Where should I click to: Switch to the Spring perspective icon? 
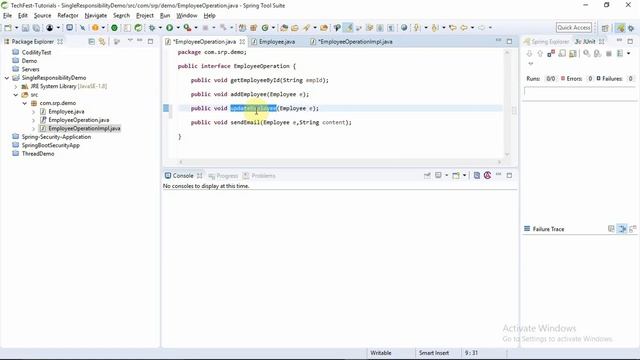coord(620,28)
